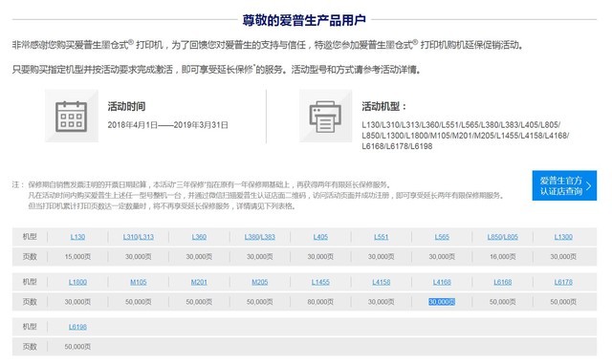Click the 30,000页 value under L4158

pyautogui.click(x=381, y=302)
